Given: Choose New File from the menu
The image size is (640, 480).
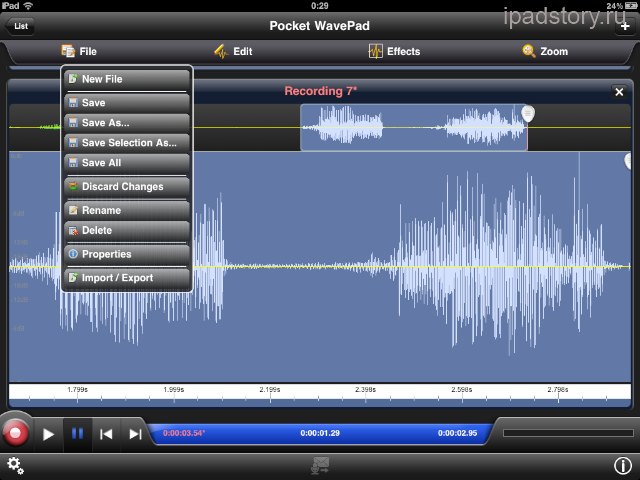Looking at the screenshot, I should tap(127, 79).
